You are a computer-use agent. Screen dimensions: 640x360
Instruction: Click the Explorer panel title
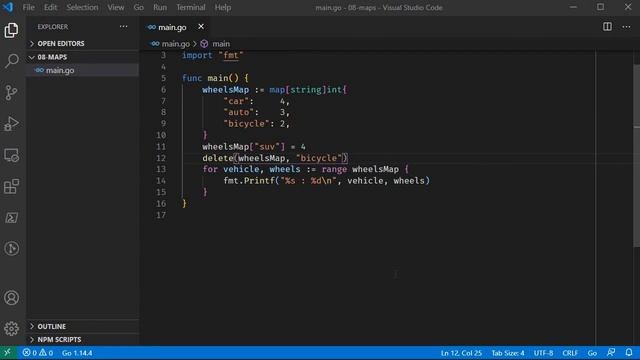(53, 27)
